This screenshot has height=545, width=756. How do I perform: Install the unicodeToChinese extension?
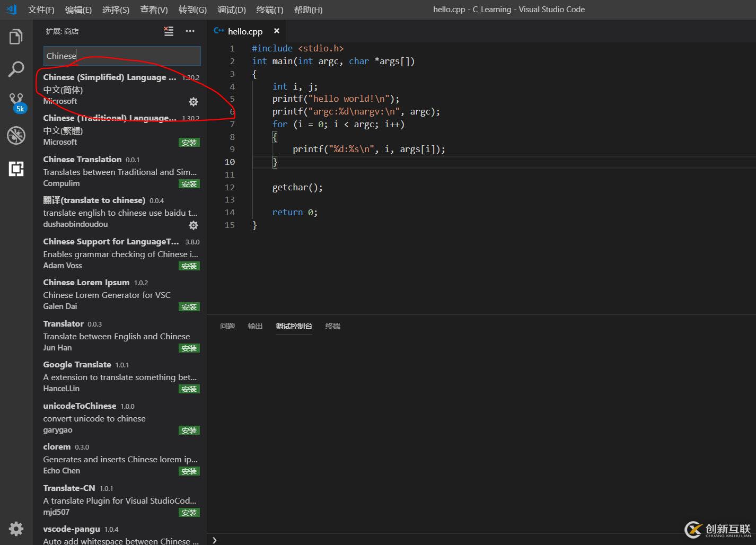189,430
